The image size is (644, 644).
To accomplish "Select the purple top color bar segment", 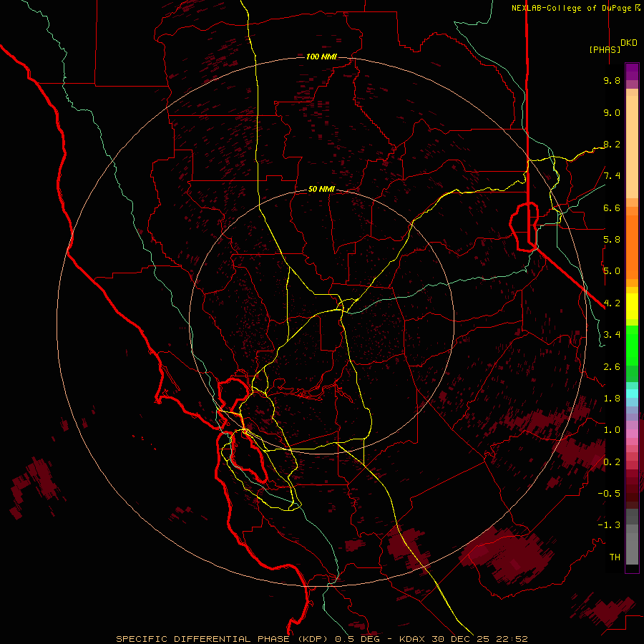I will click(x=632, y=72).
